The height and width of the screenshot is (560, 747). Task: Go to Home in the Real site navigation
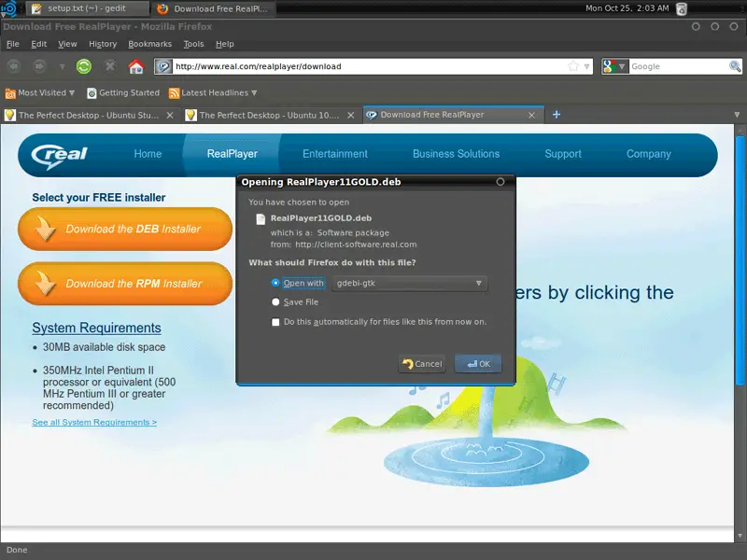(148, 154)
